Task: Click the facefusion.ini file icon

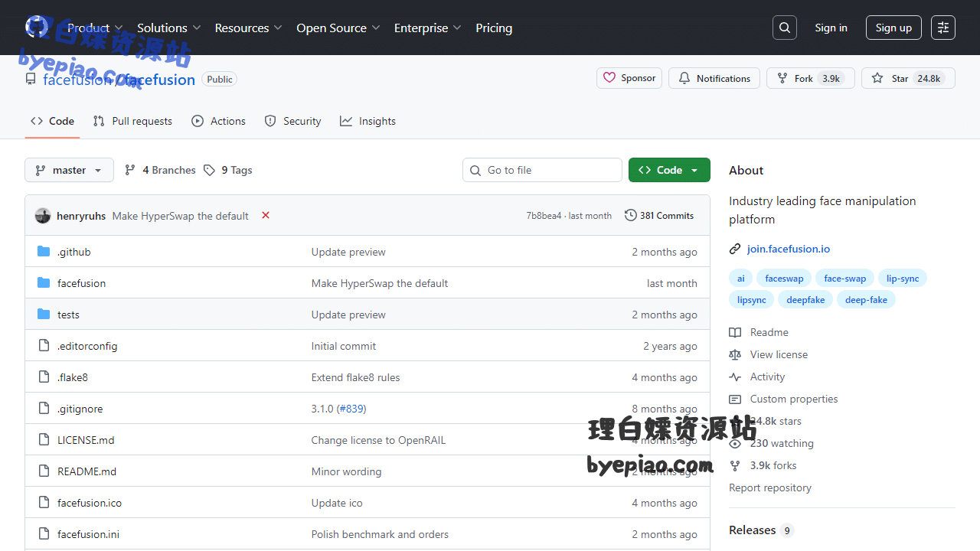Action: point(44,534)
